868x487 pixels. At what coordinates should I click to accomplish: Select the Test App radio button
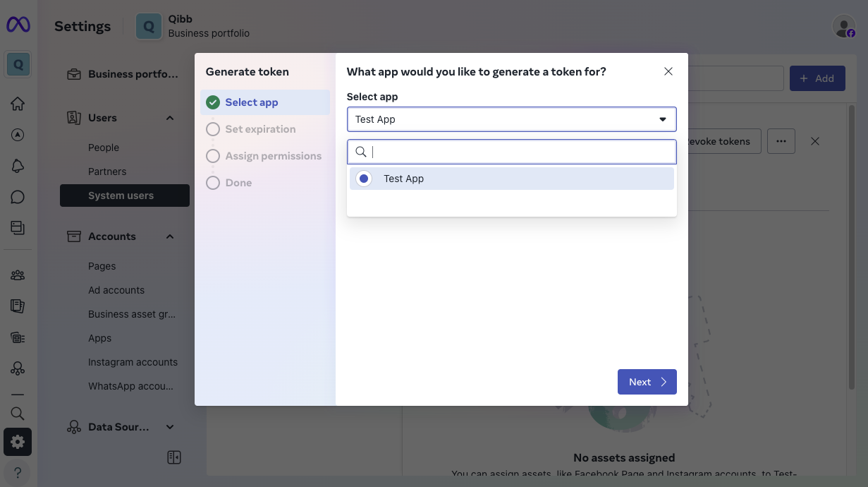coord(363,179)
